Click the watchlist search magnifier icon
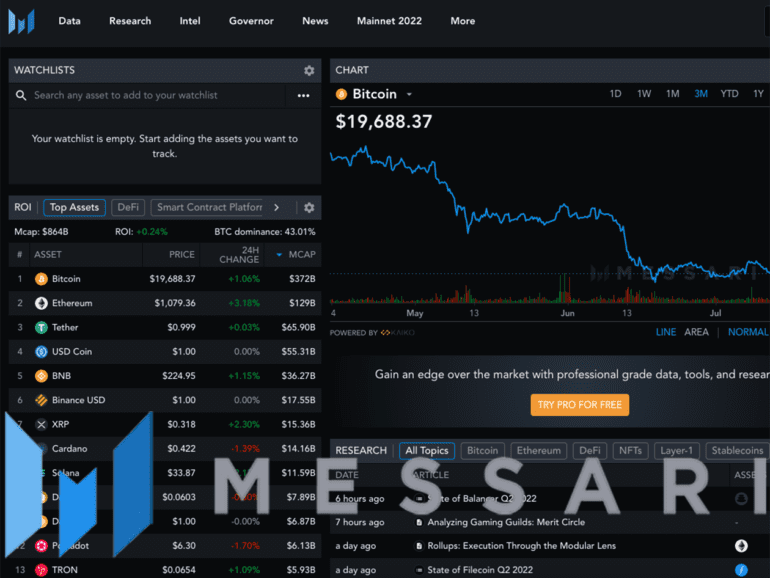The height and width of the screenshot is (578, 770). point(21,95)
